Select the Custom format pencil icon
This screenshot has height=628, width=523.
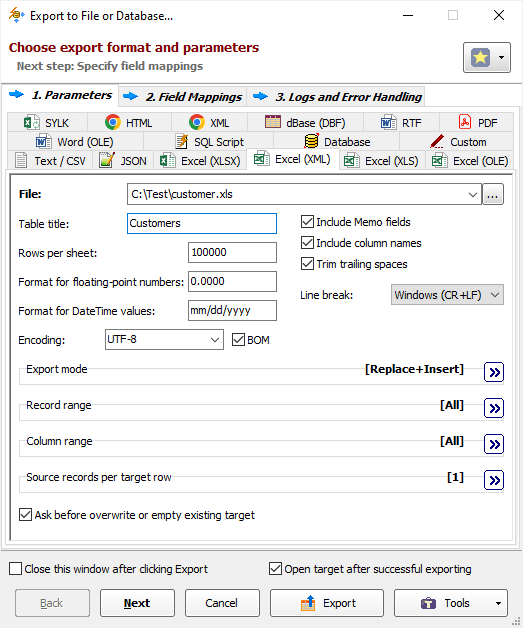(437, 141)
